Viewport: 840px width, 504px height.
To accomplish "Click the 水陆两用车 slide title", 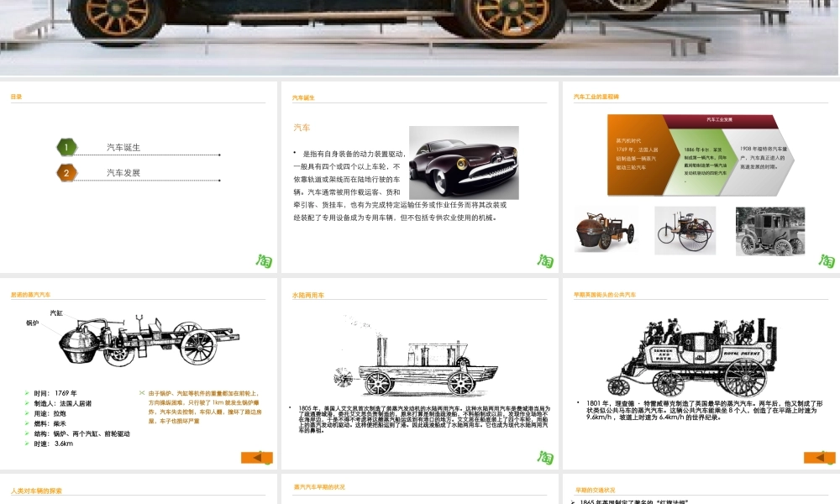I will click(308, 295).
